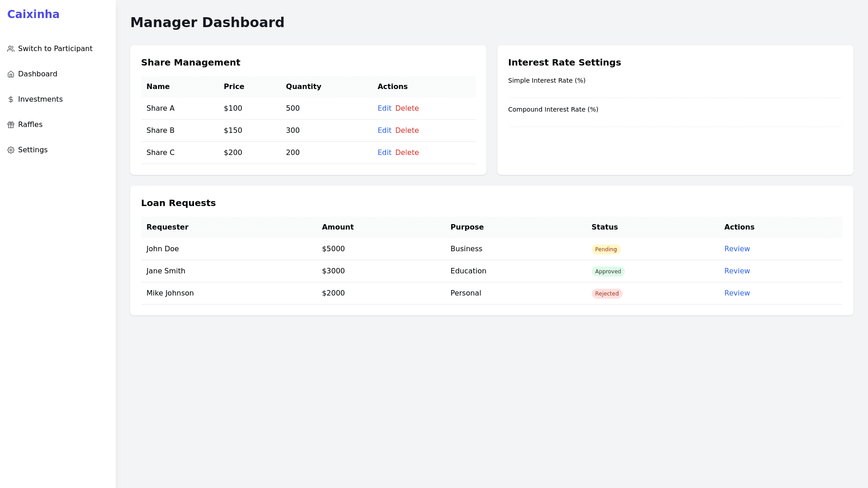Viewport: 868px width, 488px height.
Task: Review Jane Smith's education loan
Action: point(737,271)
